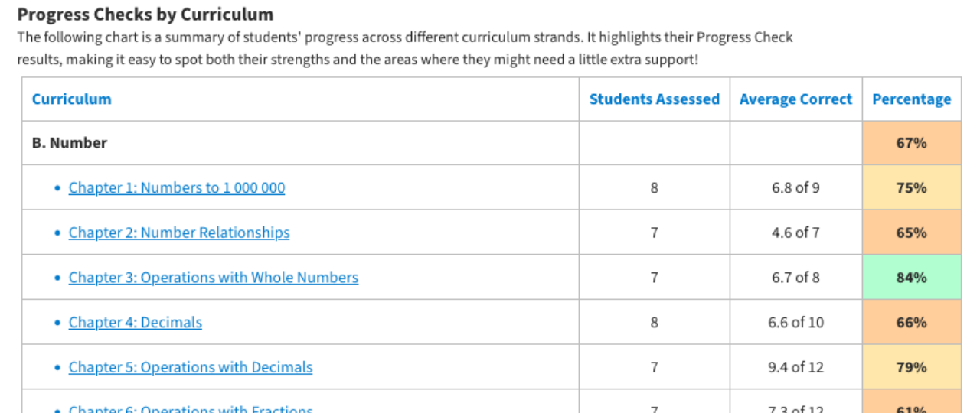This screenshot has width=980, height=413.
Task: Select the 9.4 of 12 average cell
Action: coord(795,367)
